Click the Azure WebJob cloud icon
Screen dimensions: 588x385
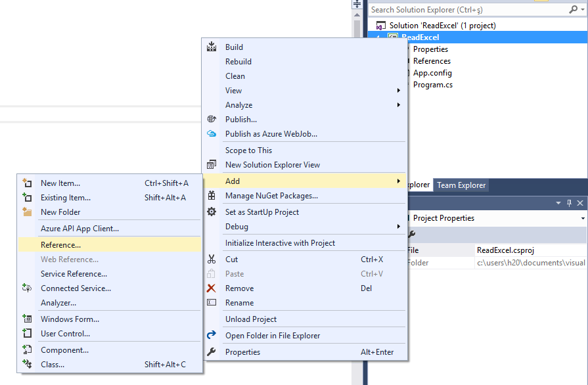pyautogui.click(x=212, y=134)
